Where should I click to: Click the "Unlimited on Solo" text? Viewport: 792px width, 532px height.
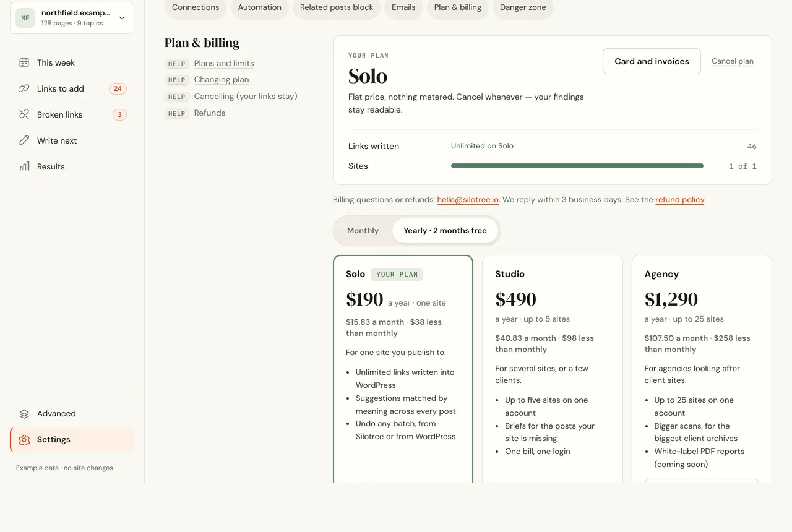tap(482, 146)
